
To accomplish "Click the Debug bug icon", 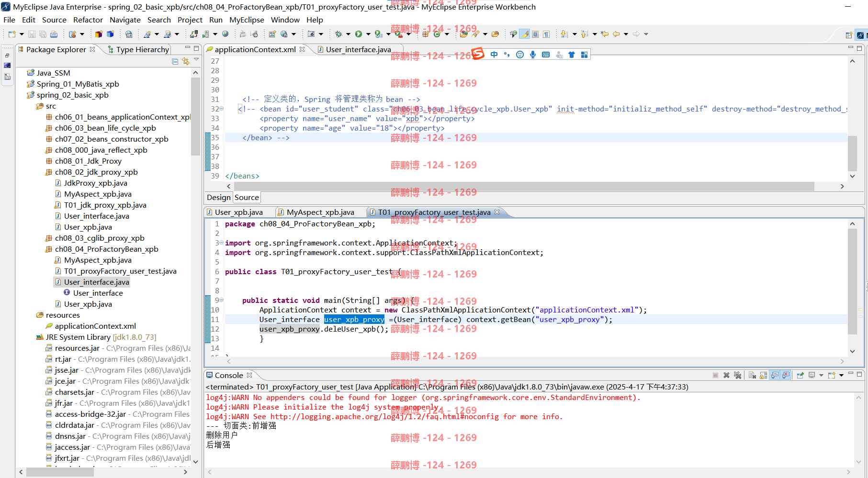I will coord(338,34).
